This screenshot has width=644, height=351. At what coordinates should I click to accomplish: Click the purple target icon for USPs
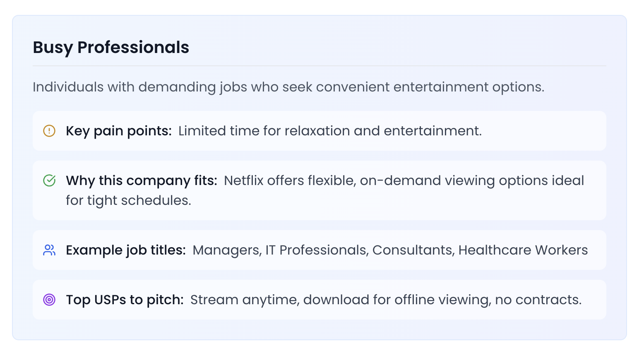tap(49, 300)
